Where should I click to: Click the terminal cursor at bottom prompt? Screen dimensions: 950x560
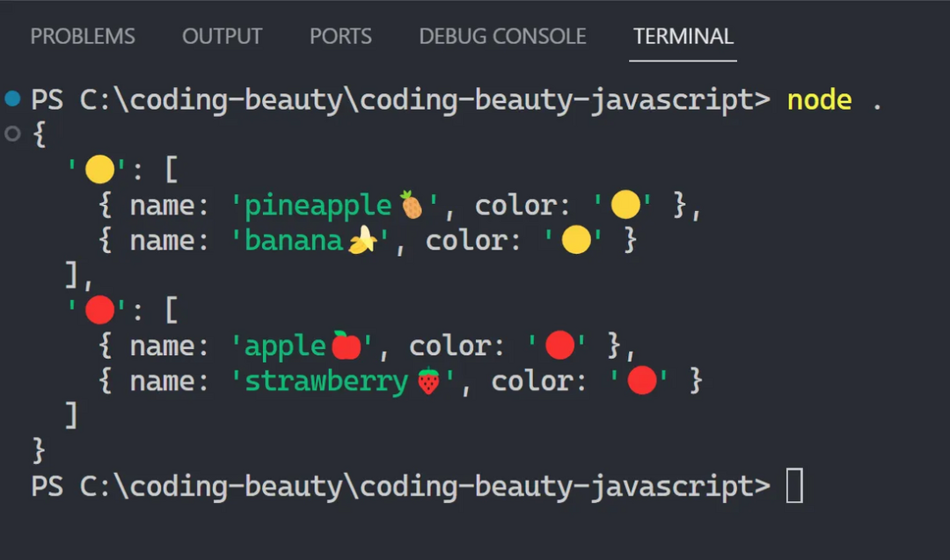coord(795,485)
